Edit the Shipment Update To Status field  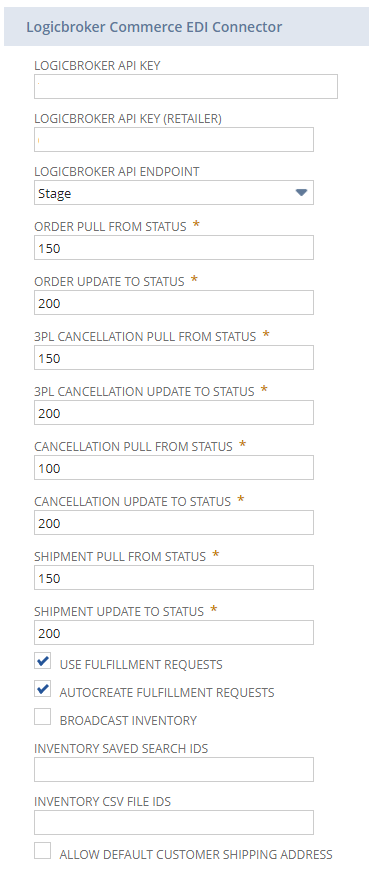click(x=174, y=633)
